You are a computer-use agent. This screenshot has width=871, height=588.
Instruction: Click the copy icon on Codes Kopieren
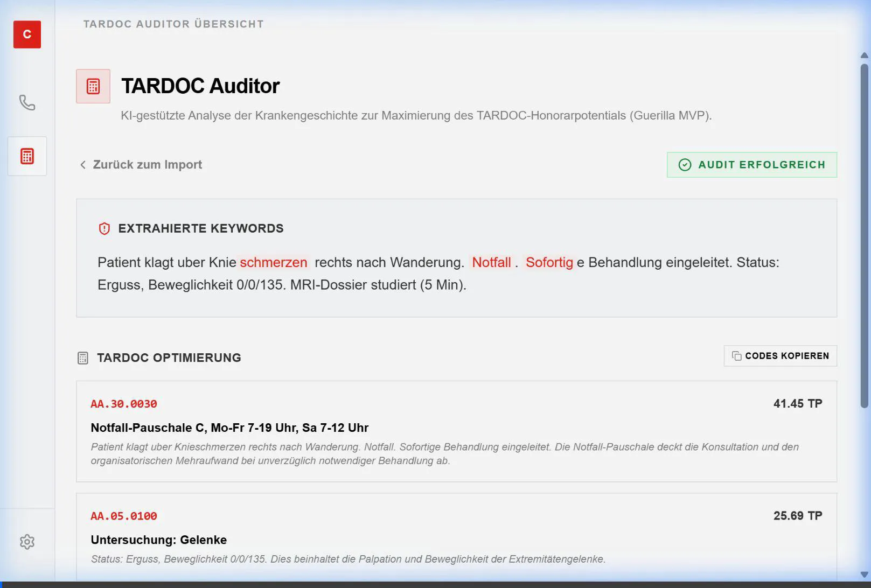tap(737, 355)
